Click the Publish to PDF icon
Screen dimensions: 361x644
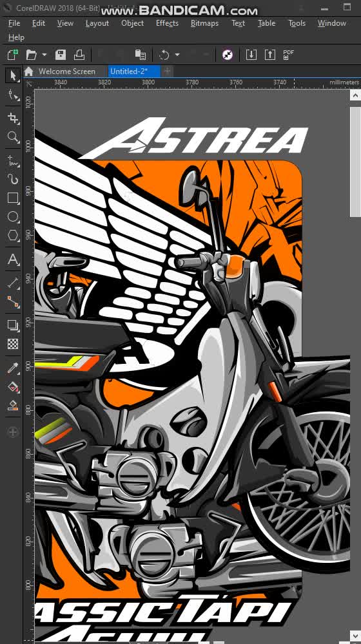click(289, 55)
